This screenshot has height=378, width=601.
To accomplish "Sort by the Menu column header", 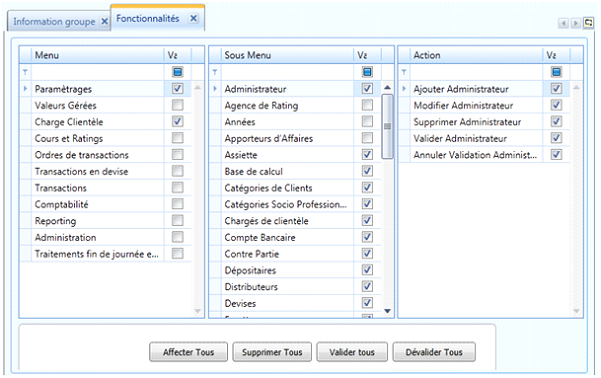I will 98,55.
